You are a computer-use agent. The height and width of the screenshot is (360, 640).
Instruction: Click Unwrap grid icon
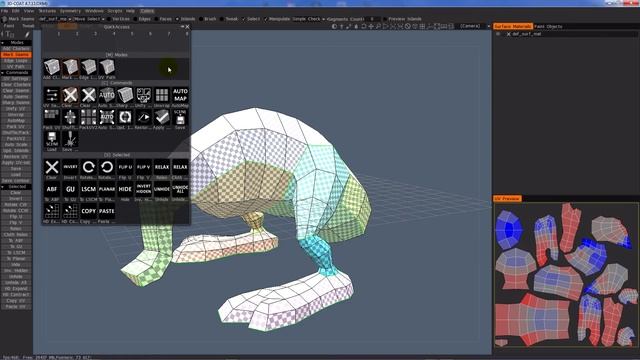pos(162,95)
